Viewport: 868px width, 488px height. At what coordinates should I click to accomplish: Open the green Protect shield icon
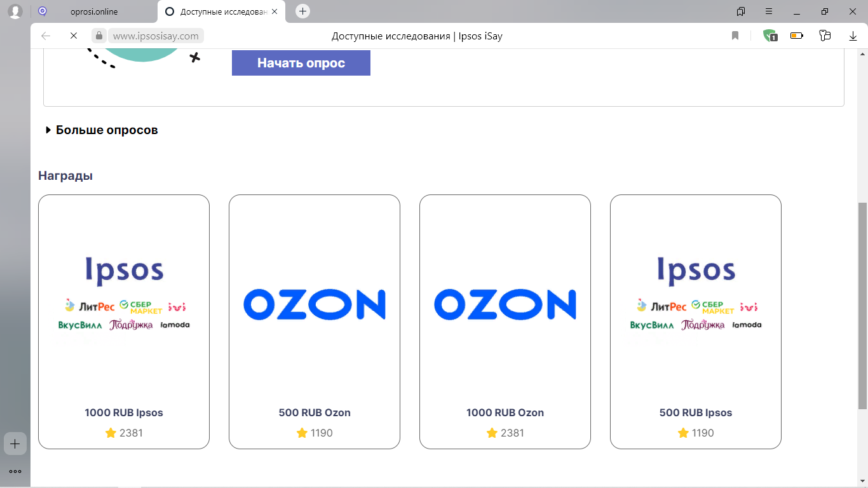point(770,36)
